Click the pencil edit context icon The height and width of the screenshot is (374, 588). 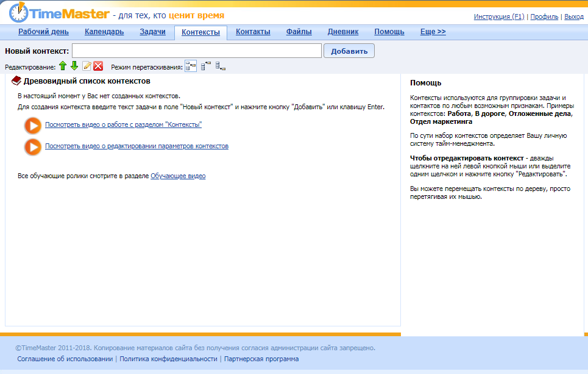click(x=87, y=66)
